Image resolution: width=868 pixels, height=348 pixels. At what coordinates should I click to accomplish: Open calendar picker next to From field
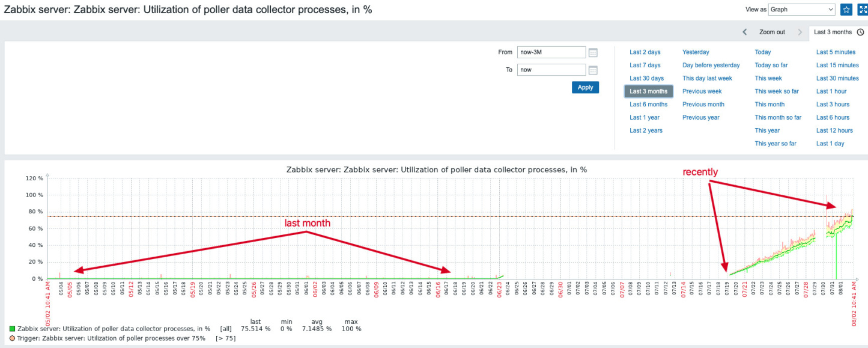[x=593, y=52]
